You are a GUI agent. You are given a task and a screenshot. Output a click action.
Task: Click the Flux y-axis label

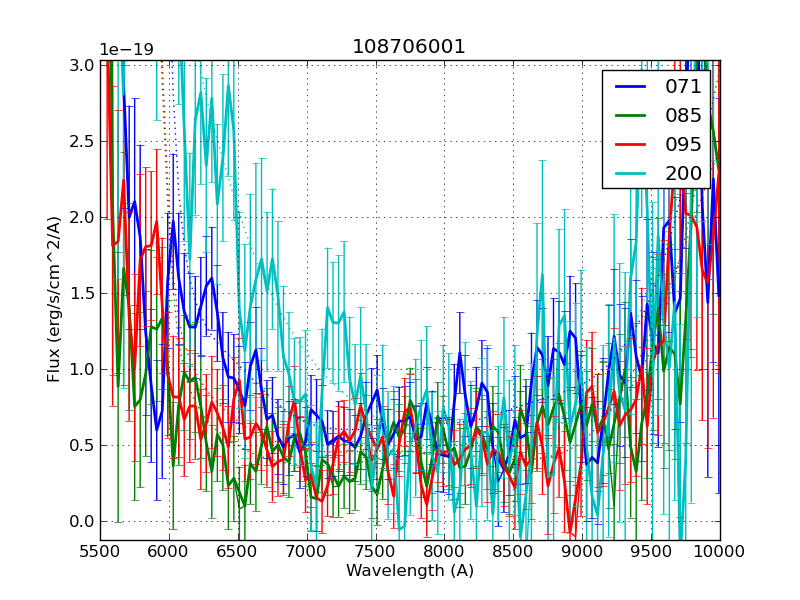click(54, 300)
